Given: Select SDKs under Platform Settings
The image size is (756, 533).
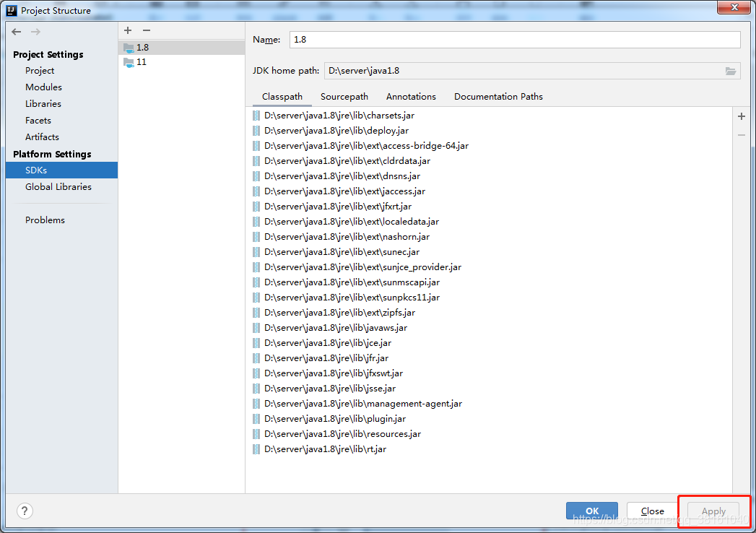Looking at the screenshot, I should 61,170.
